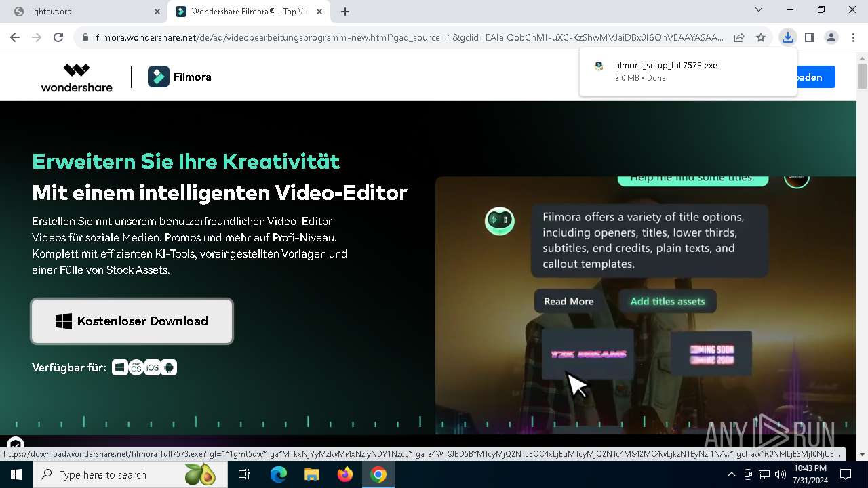This screenshot has width=868, height=488.
Task: Click the Wondershare logo
Action: pos(77,77)
